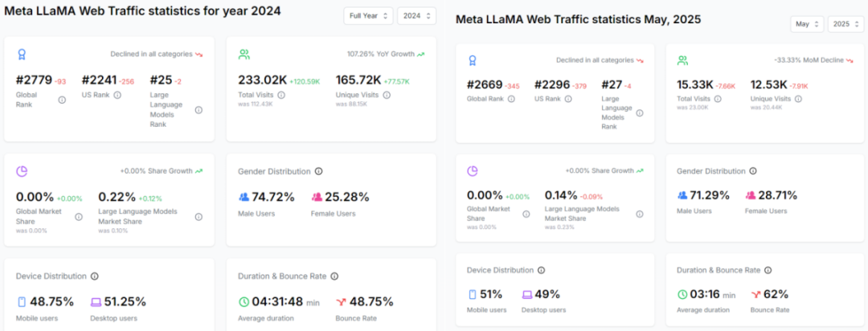The width and height of the screenshot is (868, 331).
Task: Click the 'Meta LLaMA Web Traffic statistics for year 2024' heading
Action: pyautogui.click(x=143, y=11)
